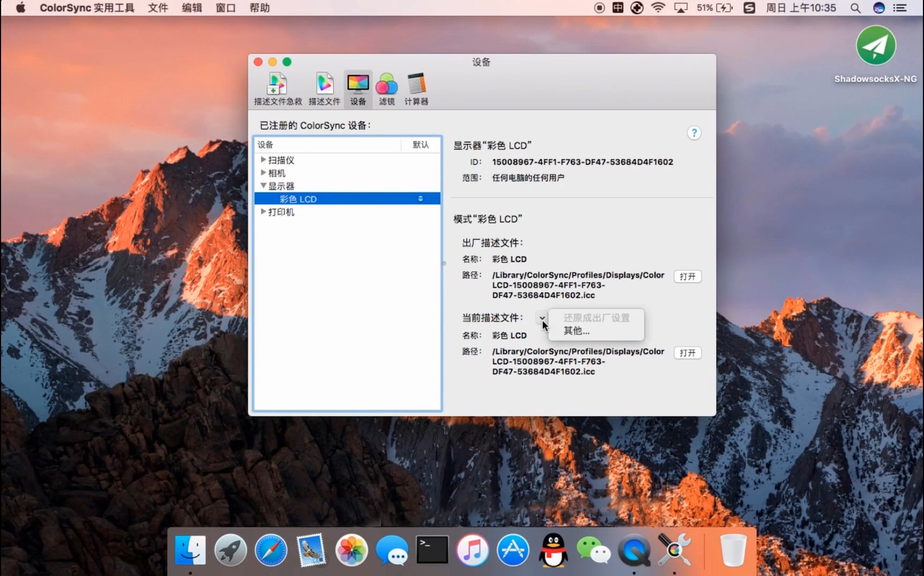Expand the Cameras (相机) tree group
924x576 pixels.
coord(263,173)
